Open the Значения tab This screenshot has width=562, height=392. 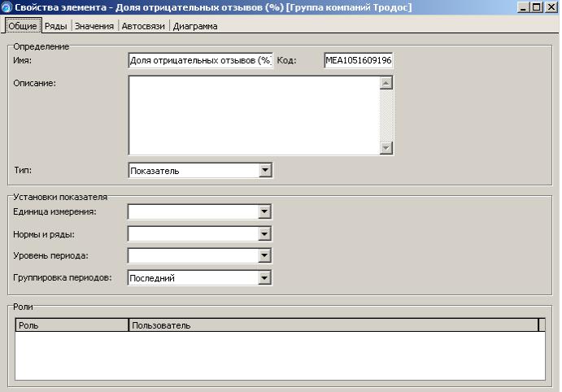point(94,26)
